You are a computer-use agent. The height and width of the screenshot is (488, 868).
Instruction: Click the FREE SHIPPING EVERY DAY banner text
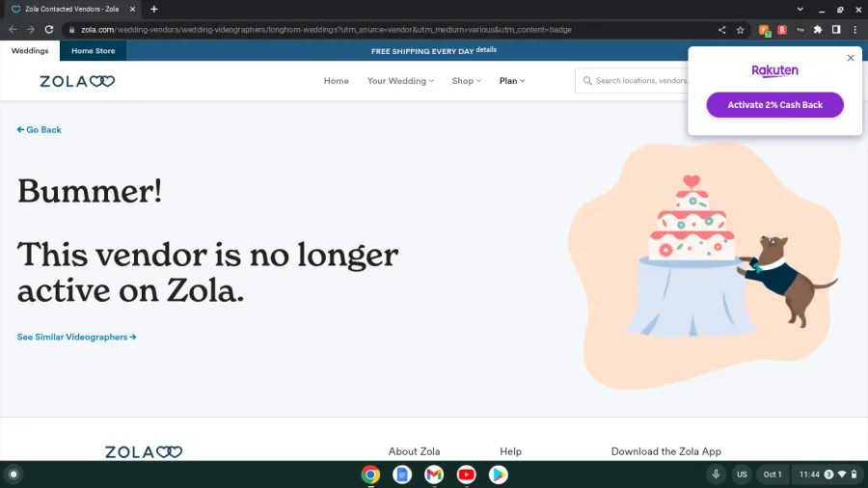coord(422,51)
